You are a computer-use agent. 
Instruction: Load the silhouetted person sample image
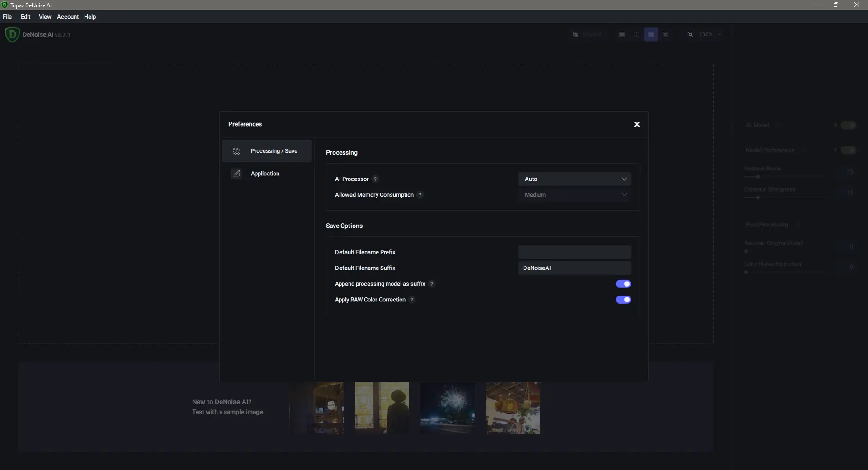click(x=382, y=408)
